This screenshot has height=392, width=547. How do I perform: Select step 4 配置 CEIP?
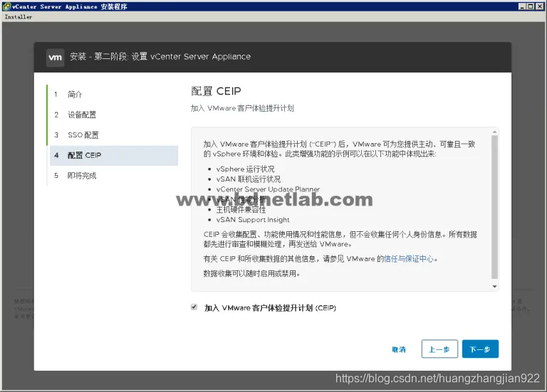[114, 155]
